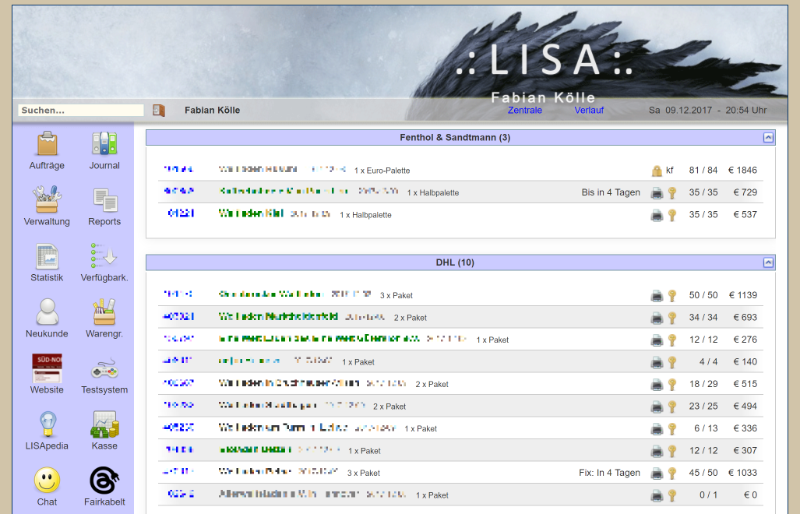The width and height of the screenshot is (800, 514).
Task: Click the Neukunde person icon
Action: click(x=47, y=313)
